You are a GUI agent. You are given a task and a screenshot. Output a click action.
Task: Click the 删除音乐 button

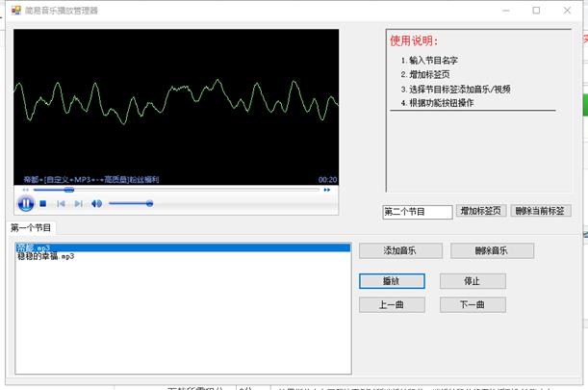coord(492,250)
